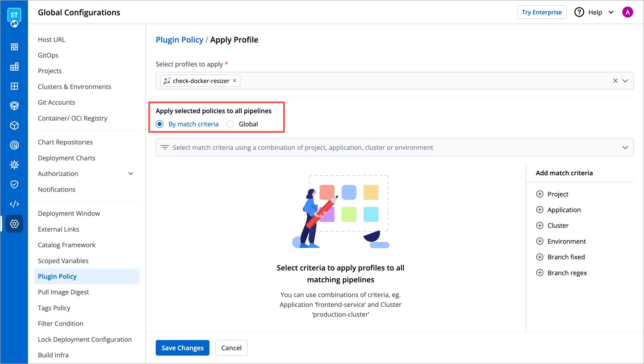Open the code brackets icon in sidebar
Image resolution: width=644 pixels, height=364 pixels.
pos(14,204)
